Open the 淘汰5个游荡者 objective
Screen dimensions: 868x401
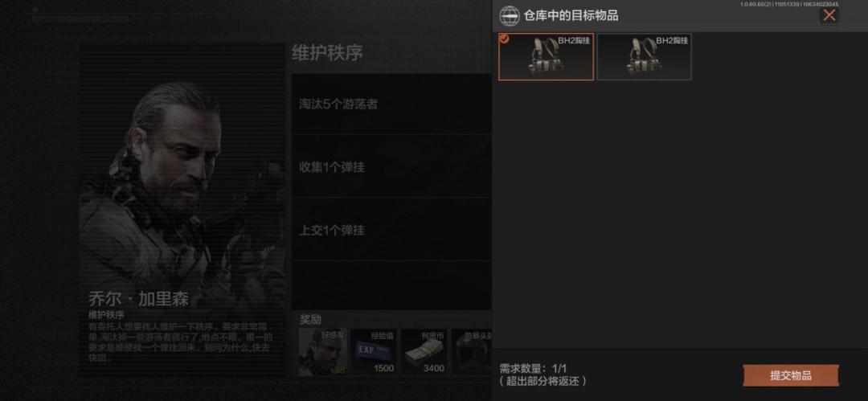coord(391,104)
